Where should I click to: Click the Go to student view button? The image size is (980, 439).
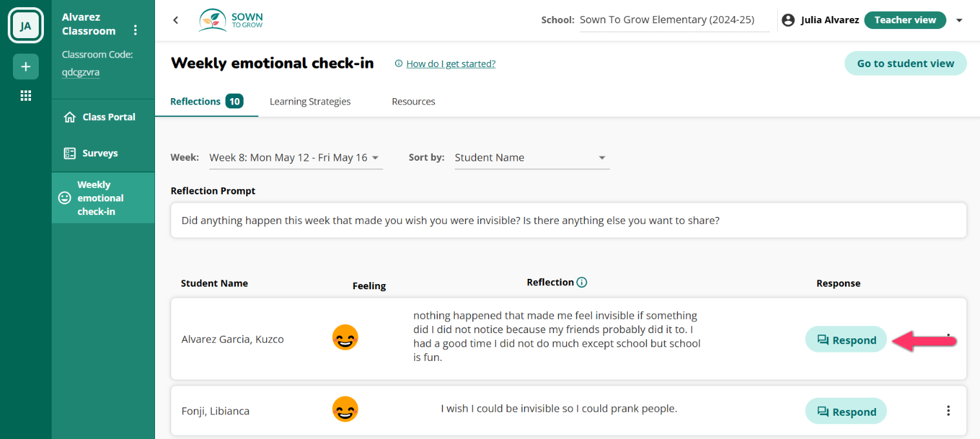[x=905, y=63]
